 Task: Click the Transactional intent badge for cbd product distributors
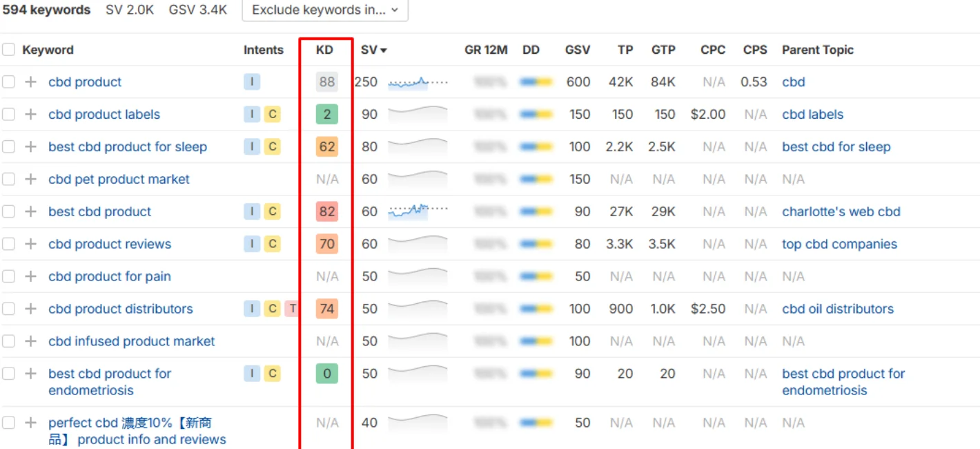(x=292, y=309)
